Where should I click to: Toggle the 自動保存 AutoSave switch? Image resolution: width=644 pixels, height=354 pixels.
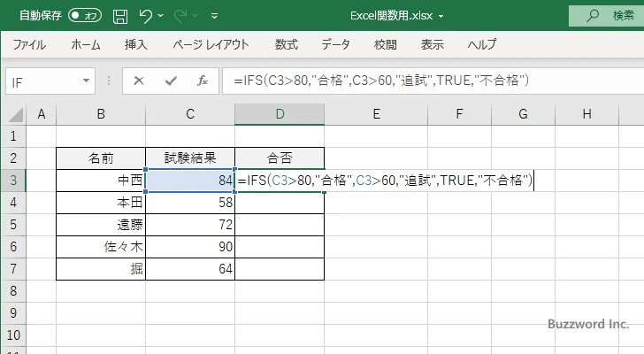point(85,16)
